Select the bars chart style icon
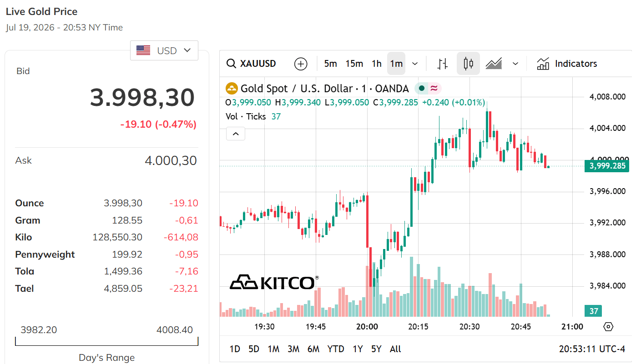The width and height of the screenshot is (636, 364). coord(443,64)
